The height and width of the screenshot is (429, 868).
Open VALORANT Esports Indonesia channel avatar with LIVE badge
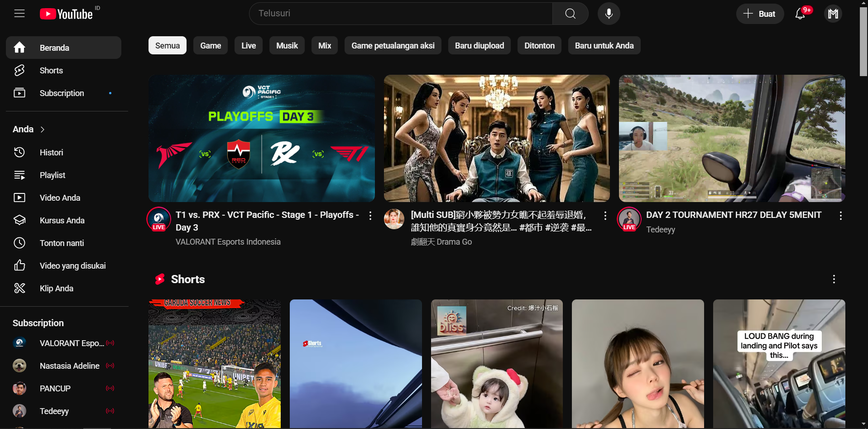[x=158, y=219]
